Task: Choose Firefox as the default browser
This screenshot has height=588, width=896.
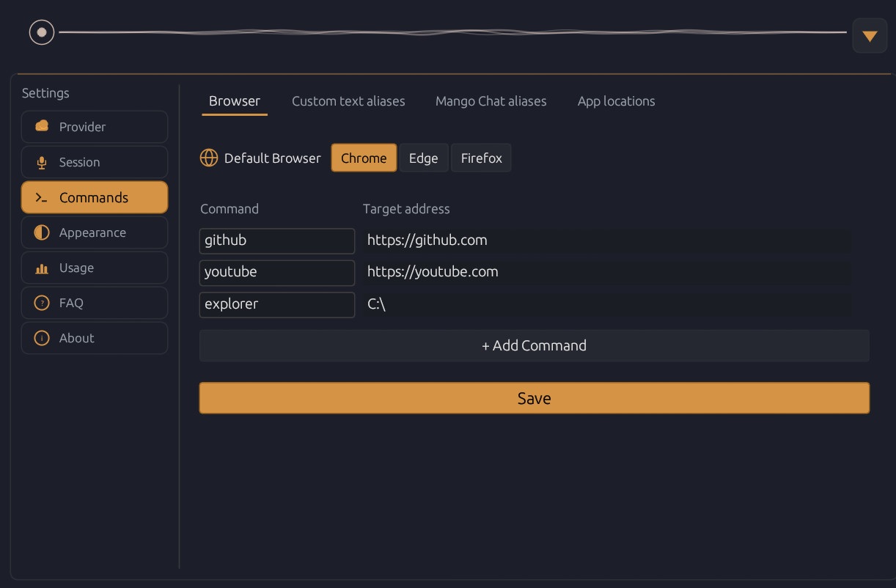Action: [x=481, y=158]
